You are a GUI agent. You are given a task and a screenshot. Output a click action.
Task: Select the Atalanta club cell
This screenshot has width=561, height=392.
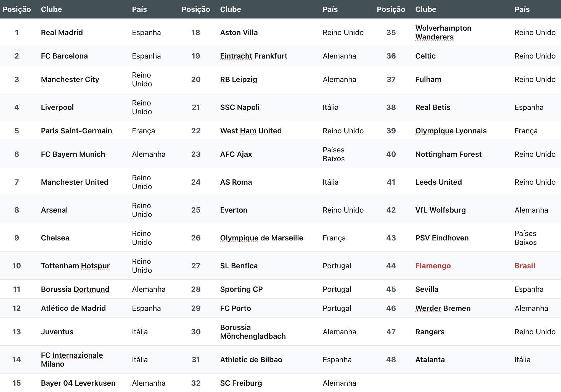pyautogui.click(x=430, y=360)
